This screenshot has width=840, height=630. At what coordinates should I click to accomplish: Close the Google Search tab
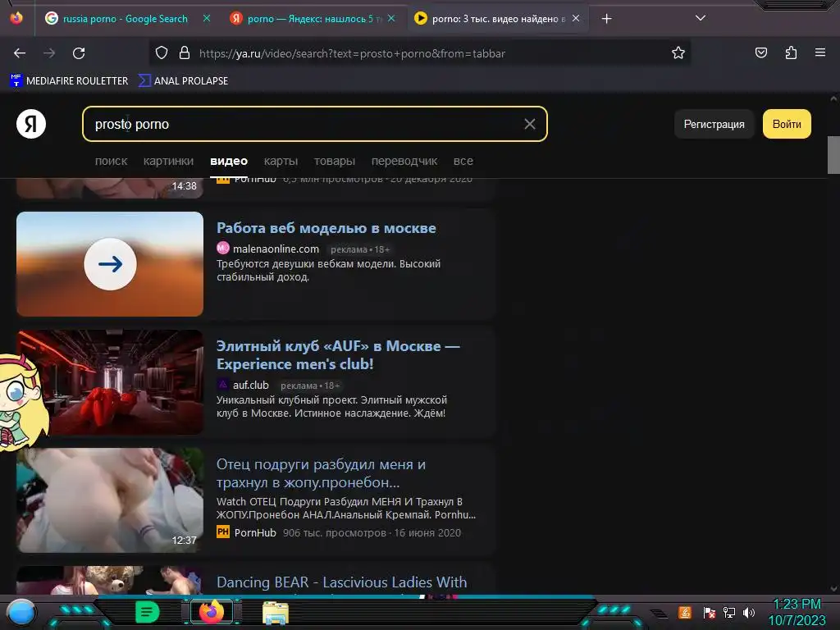[x=207, y=19]
